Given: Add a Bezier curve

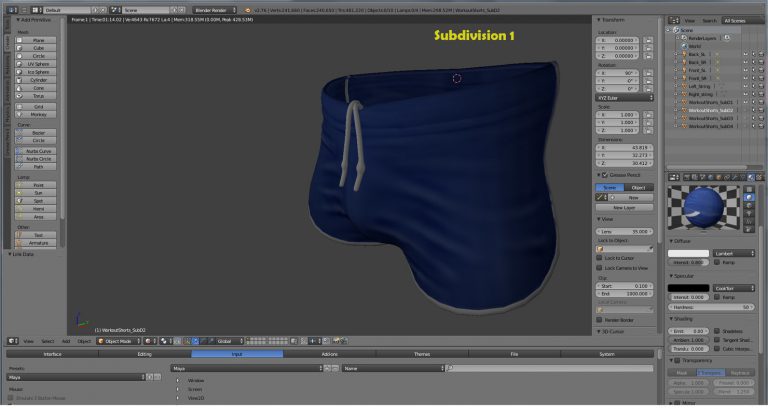Looking at the screenshot, I should click(x=38, y=133).
